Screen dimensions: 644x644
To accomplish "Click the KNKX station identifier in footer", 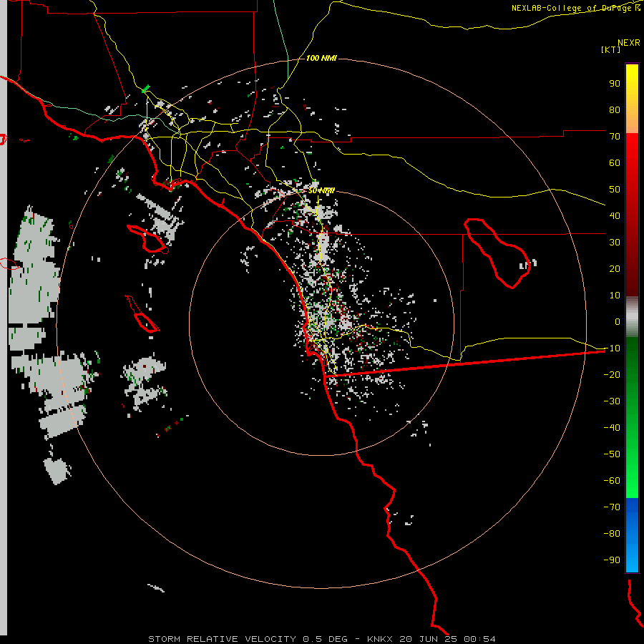I will pos(380,639).
